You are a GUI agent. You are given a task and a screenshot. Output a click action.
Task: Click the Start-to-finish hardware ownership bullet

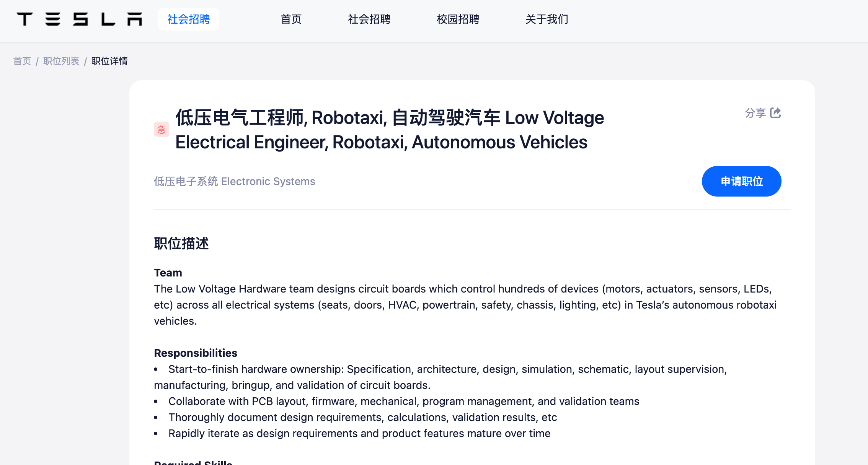click(447, 369)
